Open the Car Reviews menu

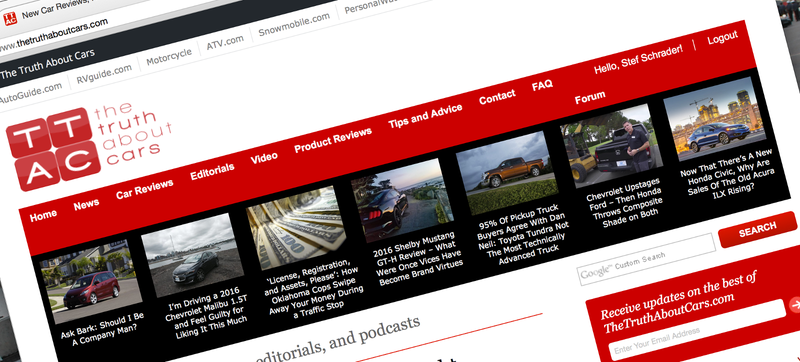144,188
